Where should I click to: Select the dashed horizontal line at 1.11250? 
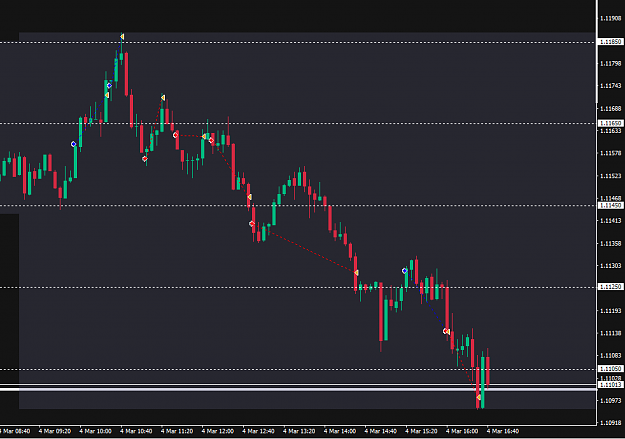(x=298, y=287)
